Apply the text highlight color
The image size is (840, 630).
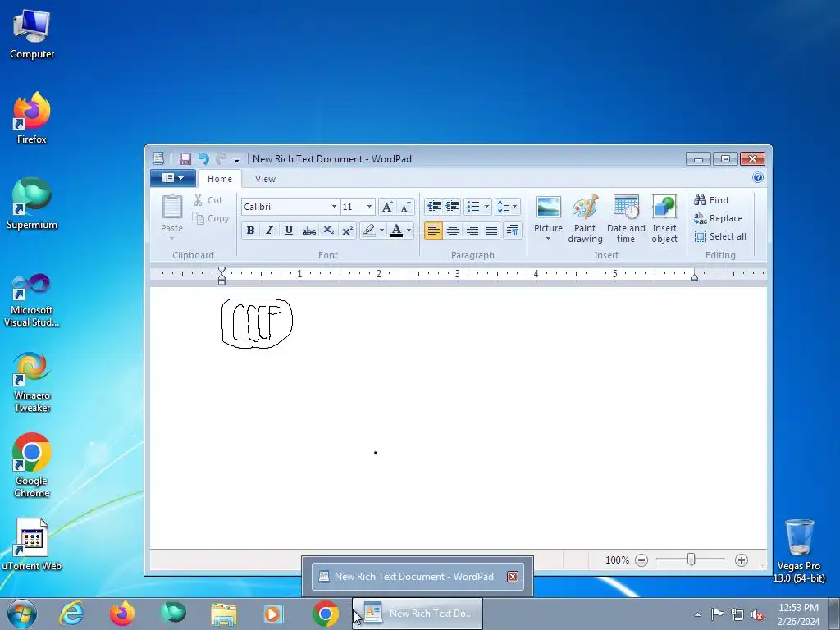[x=368, y=231]
